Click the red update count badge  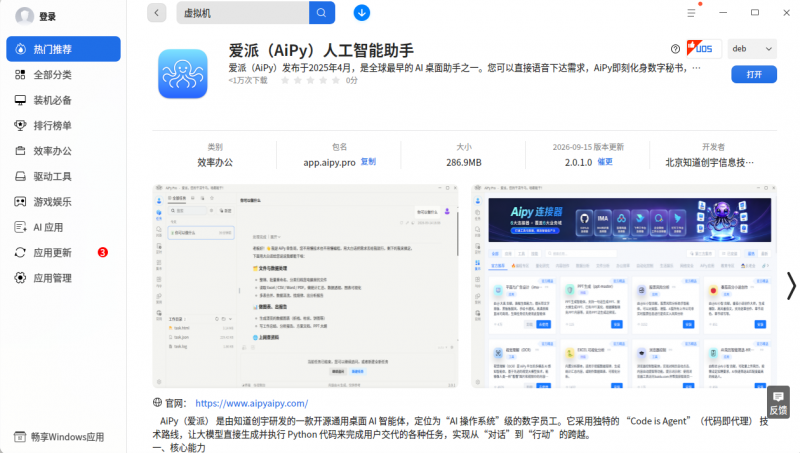tap(103, 253)
